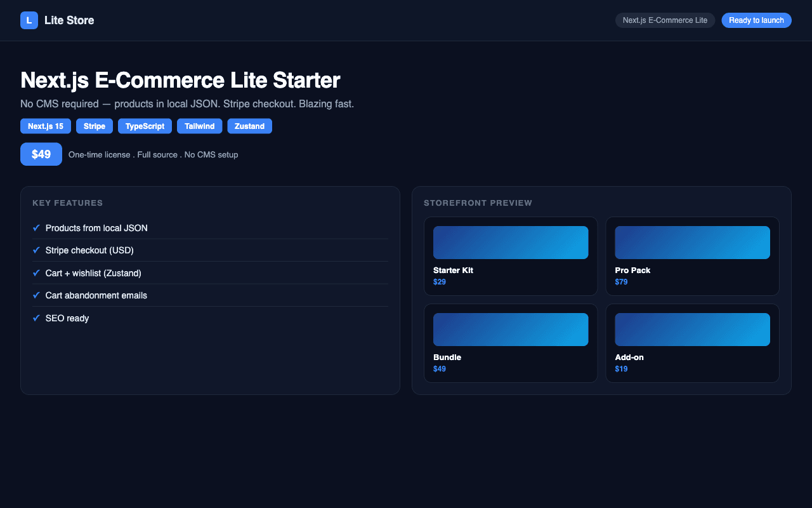Open the Pro Pack product image
Image resolution: width=812 pixels, height=508 pixels.
pyautogui.click(x=692, y=243)
